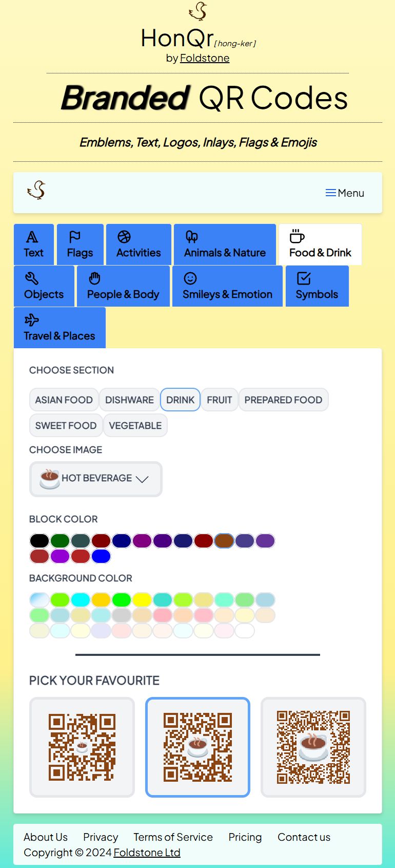Click the Travel & Places airplane icon

point(32,320)
